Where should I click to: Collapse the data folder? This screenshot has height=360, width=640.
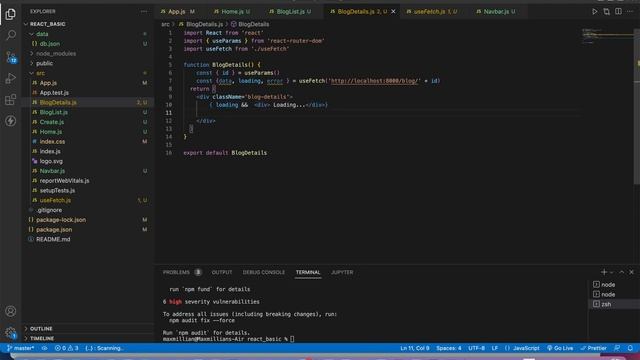coord(88,34)
